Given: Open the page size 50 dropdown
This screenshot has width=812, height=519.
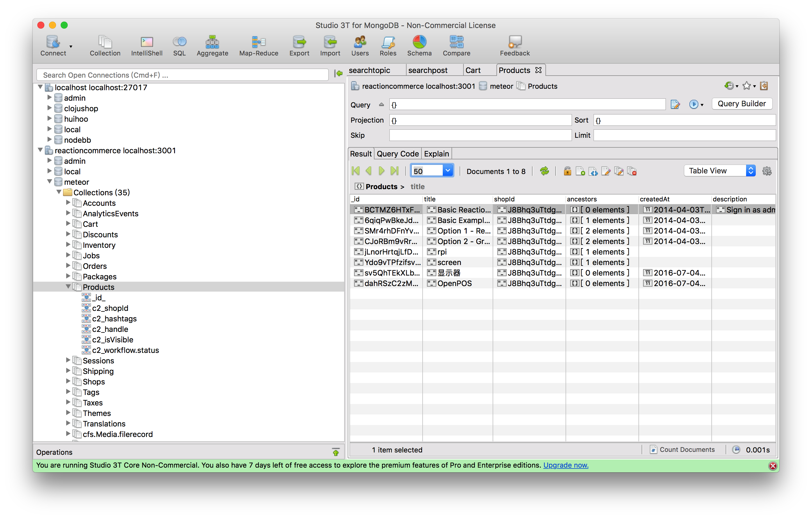Looking at the screenshot, I should coord(448,171).
